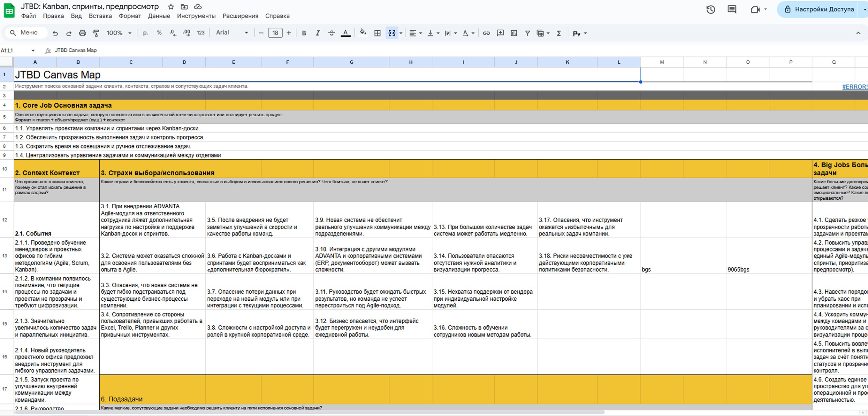Expand the name box dropdown arrow
Viewport: 868px width, 416px height.
click(33, 50)
